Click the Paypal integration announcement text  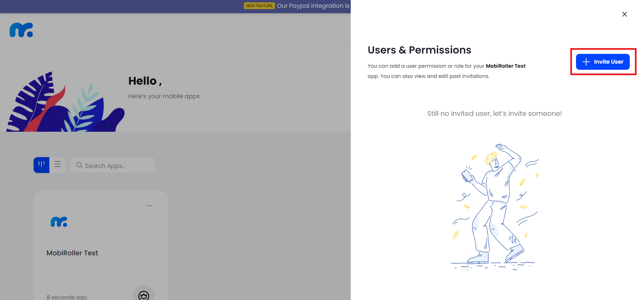(x=313, y=6)
